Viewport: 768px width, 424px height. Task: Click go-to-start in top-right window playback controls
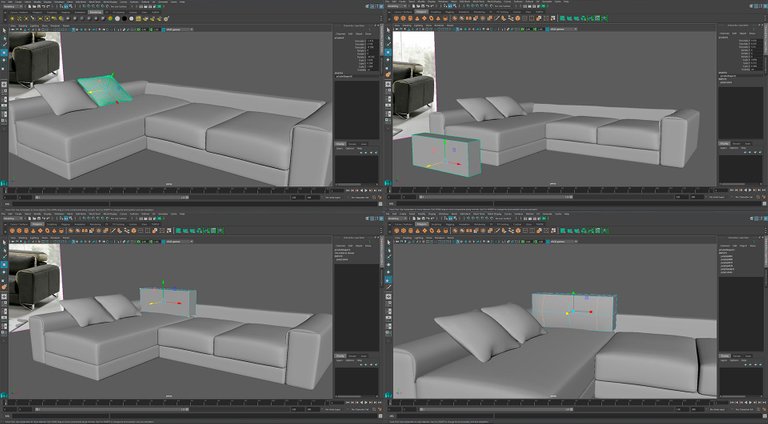[x=732, y=190]
